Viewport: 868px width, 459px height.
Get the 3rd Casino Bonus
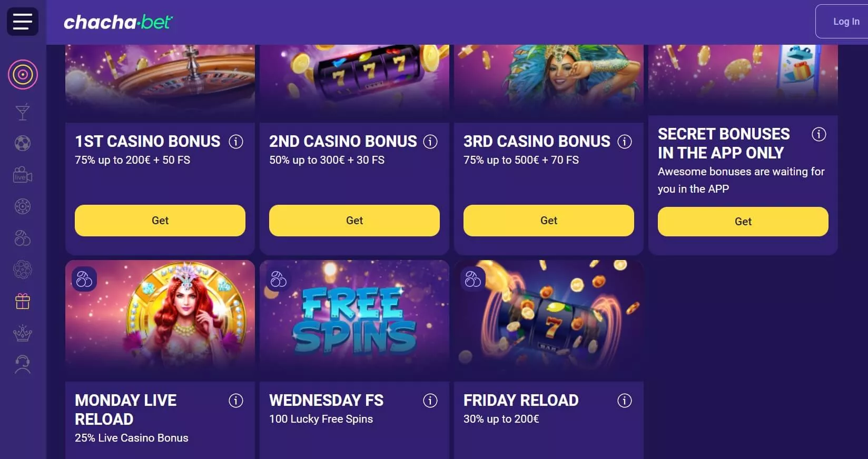pos(549,221)
